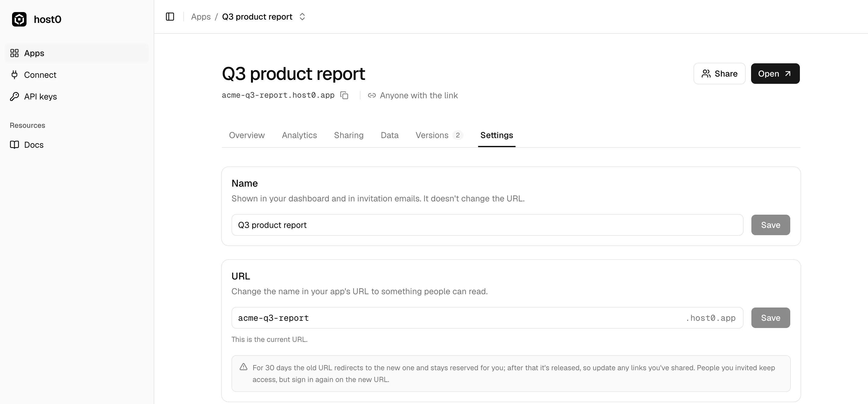Screen dimensions: 868x404
Task: Toggle the sidebar panel icon
Action: pos(170,17)
